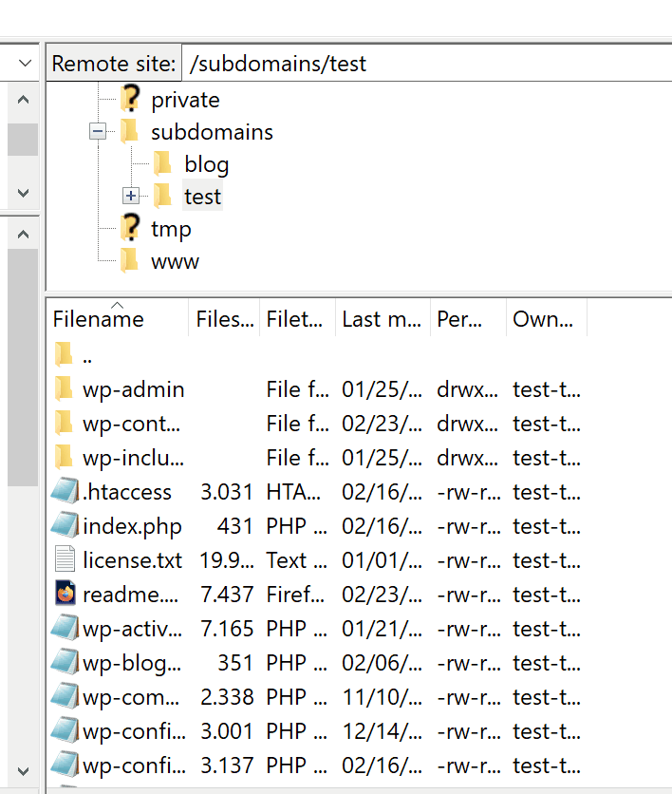Click the upper left pane scroll-down arrow
This screenshot has height=794, width=672.
[x=23, y=193]
